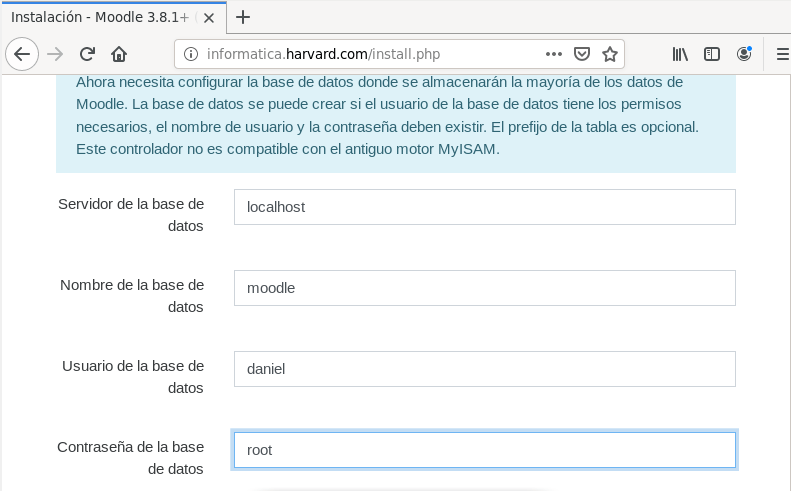Screen dimensions: 791x491
Task: Reload the Moodle install page
Action: tap(87, 54)
